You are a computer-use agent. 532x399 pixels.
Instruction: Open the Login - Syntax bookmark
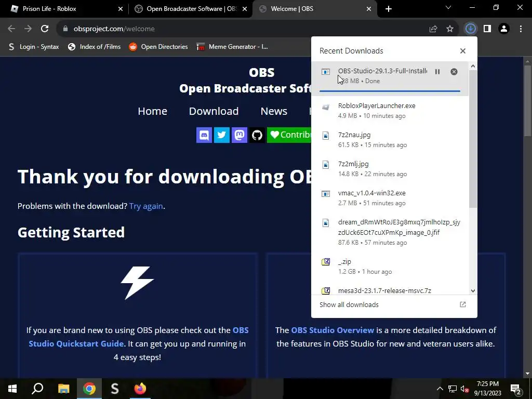[34, 47]
